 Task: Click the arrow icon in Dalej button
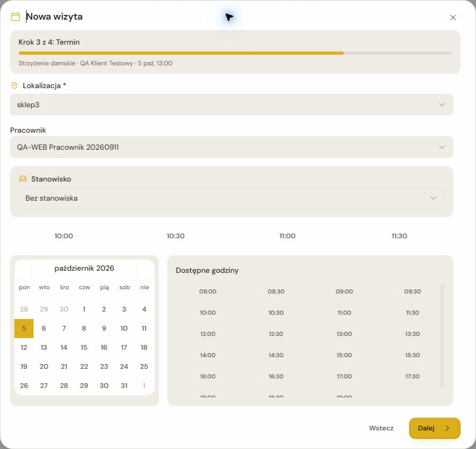[447, 428]
